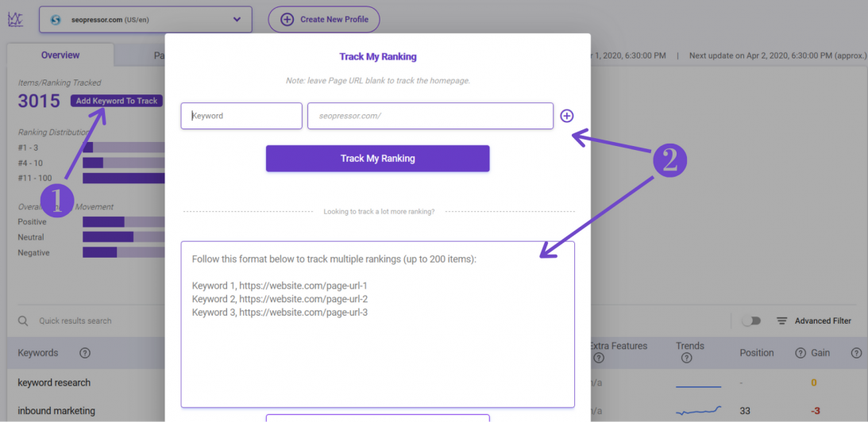Click the Keywords column header

37,353
